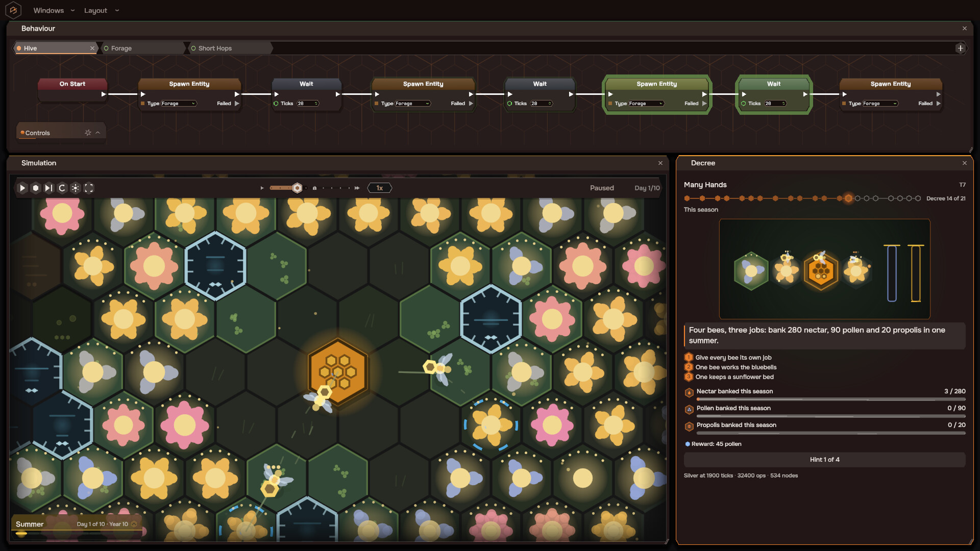Click the Hint 1 of 4 button
Viewport: 980px width, 551px height.
(824, 460)
